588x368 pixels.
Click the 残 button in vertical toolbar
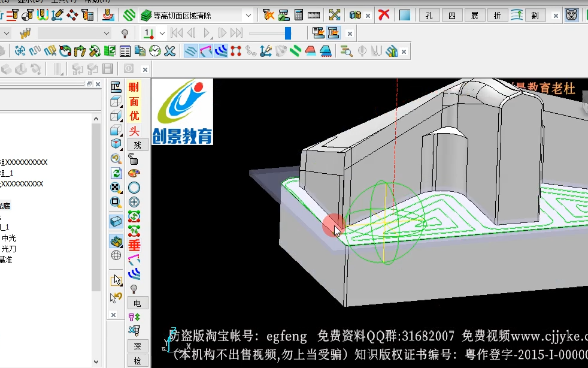[x=138, y=145]
